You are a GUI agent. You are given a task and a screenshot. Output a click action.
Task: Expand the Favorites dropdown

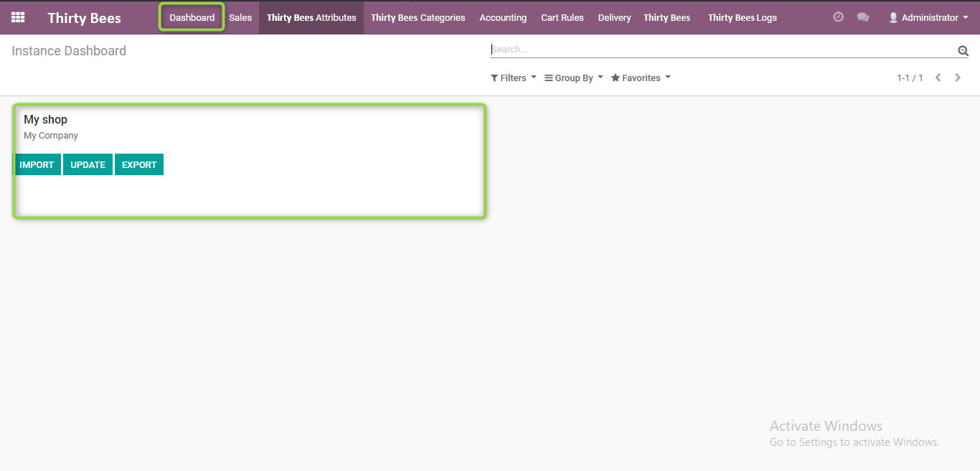click(x=641, y=78)
